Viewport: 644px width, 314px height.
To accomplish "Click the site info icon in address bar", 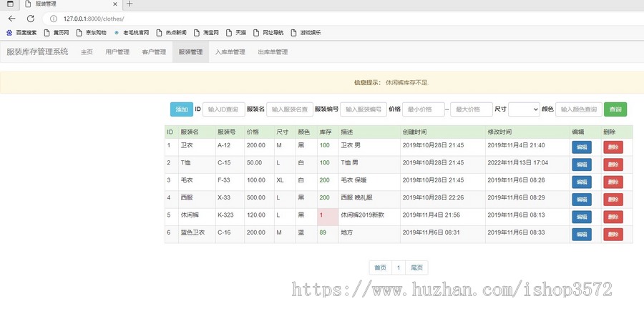I will pos(54,19).
